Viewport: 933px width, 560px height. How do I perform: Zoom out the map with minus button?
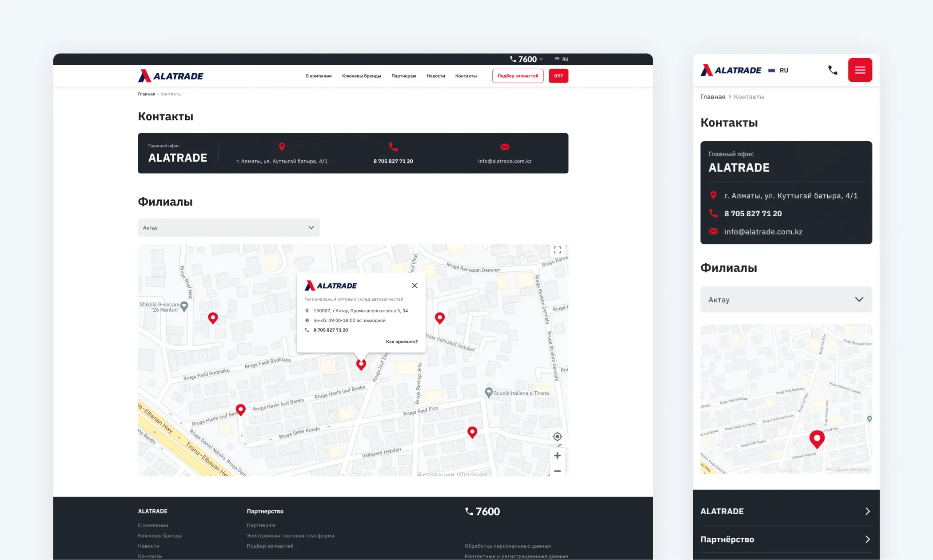557,471
